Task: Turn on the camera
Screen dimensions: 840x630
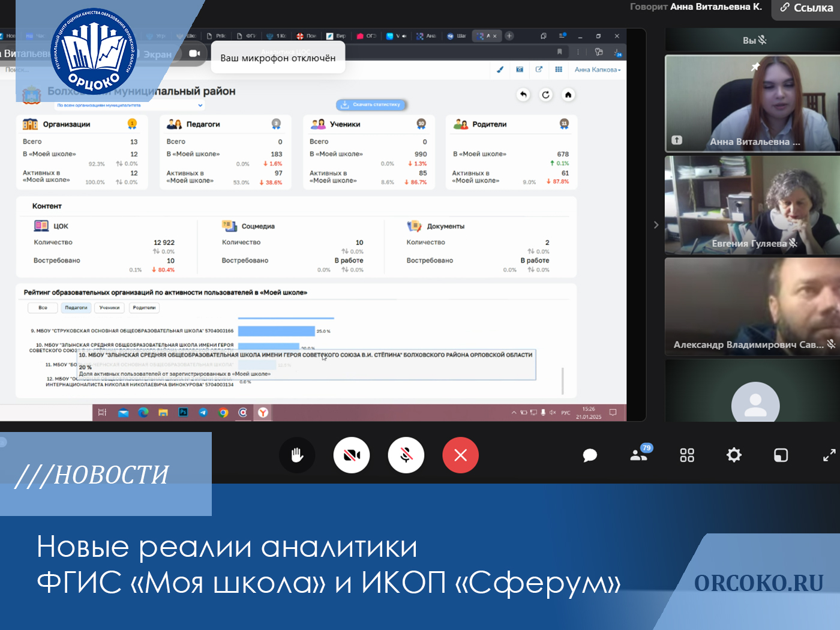Action: coord(352,455)
